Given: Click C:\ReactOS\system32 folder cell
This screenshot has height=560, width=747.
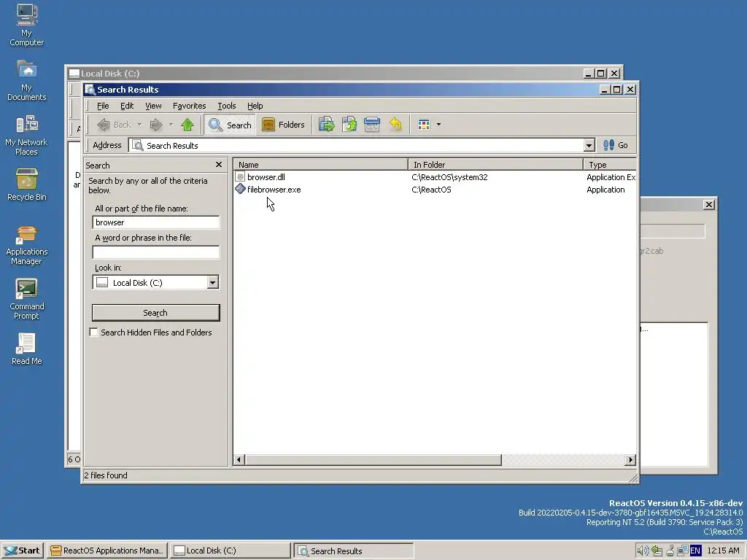Looking at the screenshot, I should (449, 177).
